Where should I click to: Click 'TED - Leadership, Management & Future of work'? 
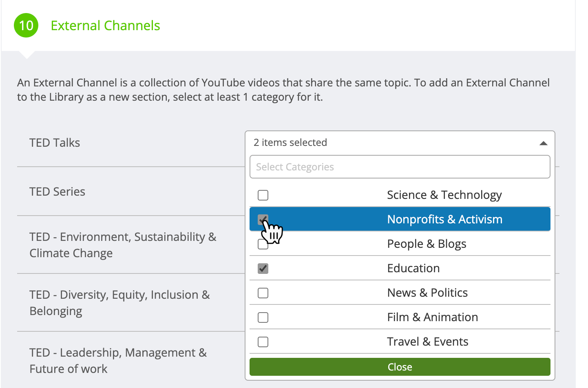click(x=118, y=361)
